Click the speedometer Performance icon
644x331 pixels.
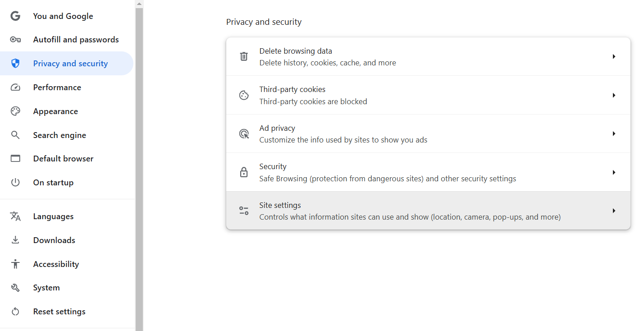(x=15, y=87)
